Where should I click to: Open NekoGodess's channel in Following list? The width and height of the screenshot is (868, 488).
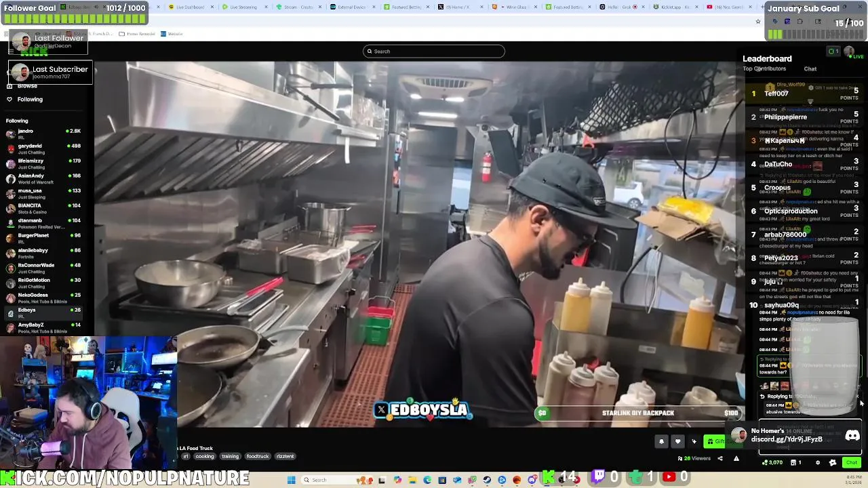pos(43,298)
